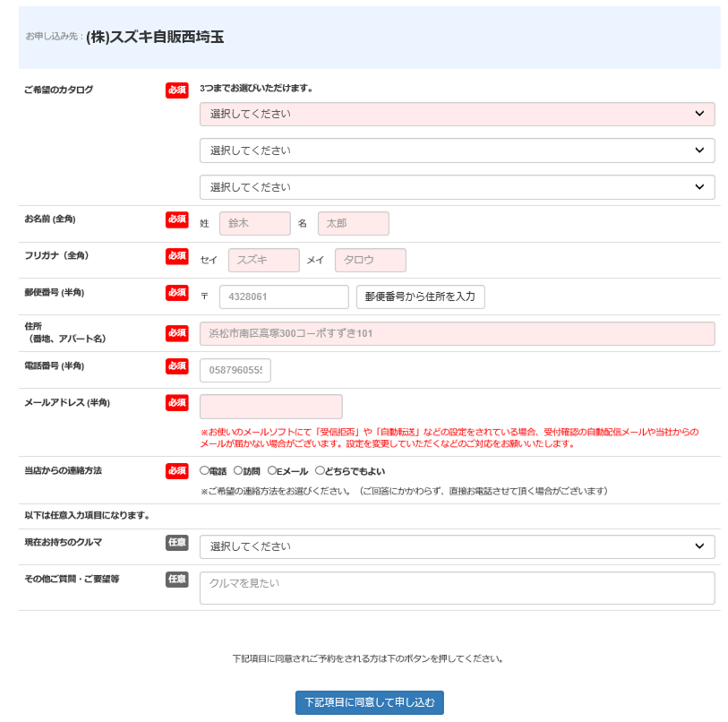This screenshot has height=722, width=728.
Task: Click the その他ご質問・ご要望等 label
Action: click(72, 579)
